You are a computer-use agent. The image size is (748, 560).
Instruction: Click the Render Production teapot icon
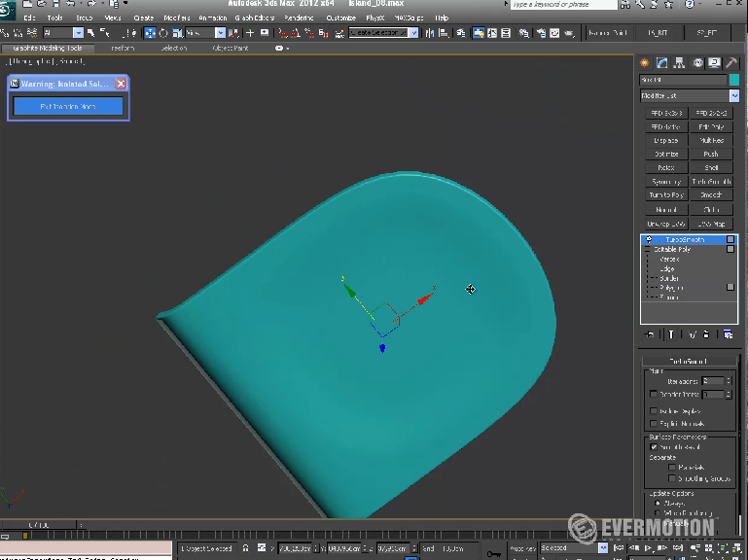569,33
